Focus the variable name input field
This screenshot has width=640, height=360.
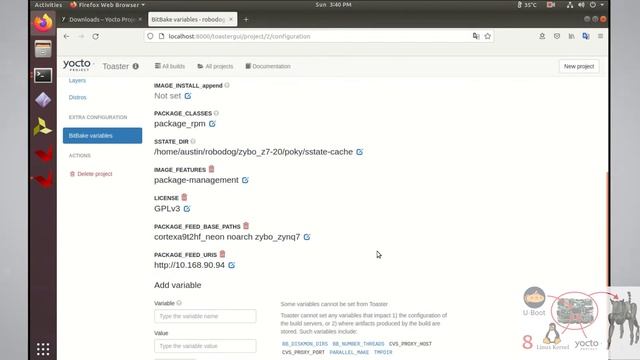pos(205,316)
